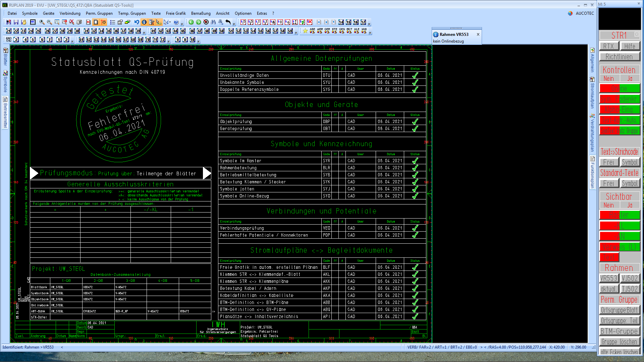
Task: Toggle the Alpha-Eing. switch
Action: (x=620, y=110)
